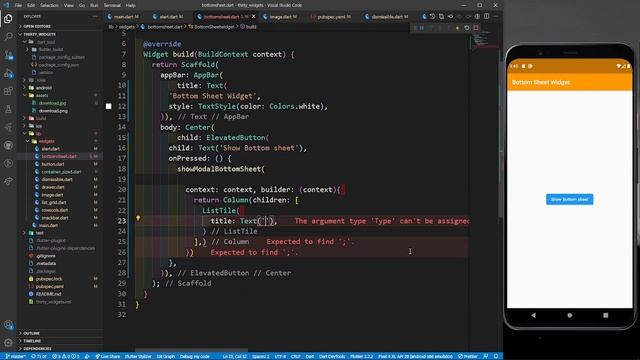Collapse the THIRTY_WIDGETS project section

[39, 34]
